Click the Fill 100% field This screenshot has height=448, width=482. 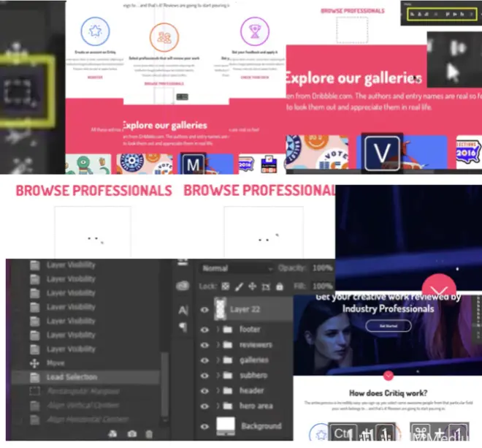pyautogui.click(x=322, y=286)
